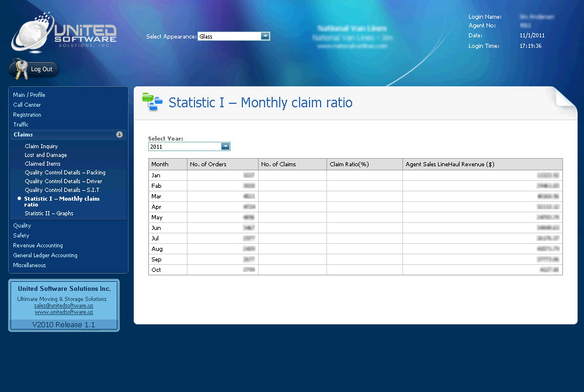This screenshot has width=584, height=392.
Task: Open General Ledger Accounting menu
Action: pyautogui.click(x=45, y=256)
